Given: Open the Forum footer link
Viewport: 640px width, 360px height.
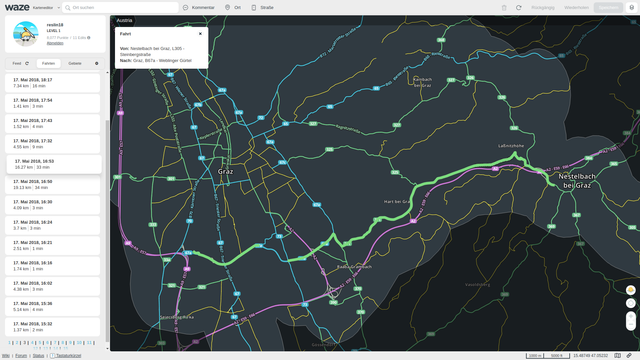Looking at the screenshot, I should 21,356.
